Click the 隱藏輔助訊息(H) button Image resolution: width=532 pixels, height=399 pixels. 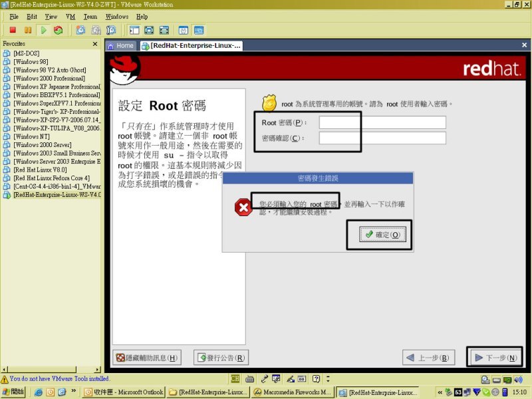pos(147,358)
